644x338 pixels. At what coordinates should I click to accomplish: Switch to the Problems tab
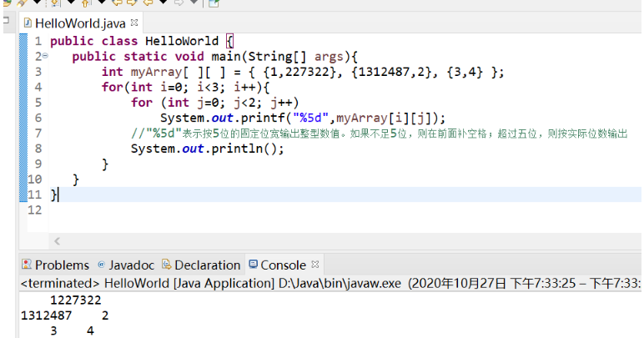[55, 265]
